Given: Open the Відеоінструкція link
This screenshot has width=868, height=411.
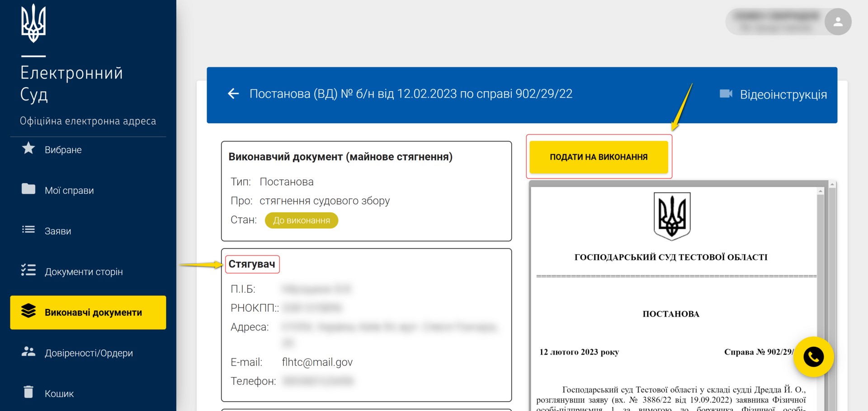Looking at the screenshot, I should click(x=783, y=95).
